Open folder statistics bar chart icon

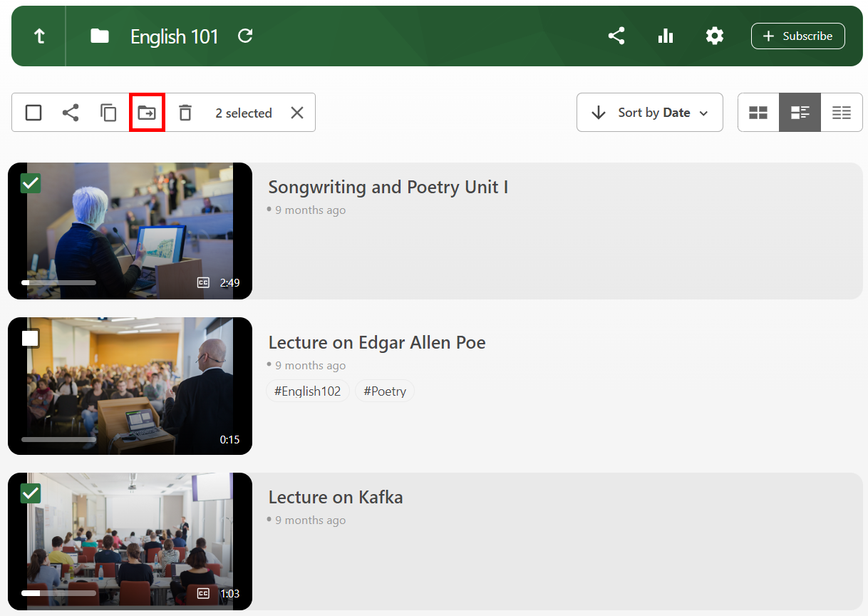(666, 36)
